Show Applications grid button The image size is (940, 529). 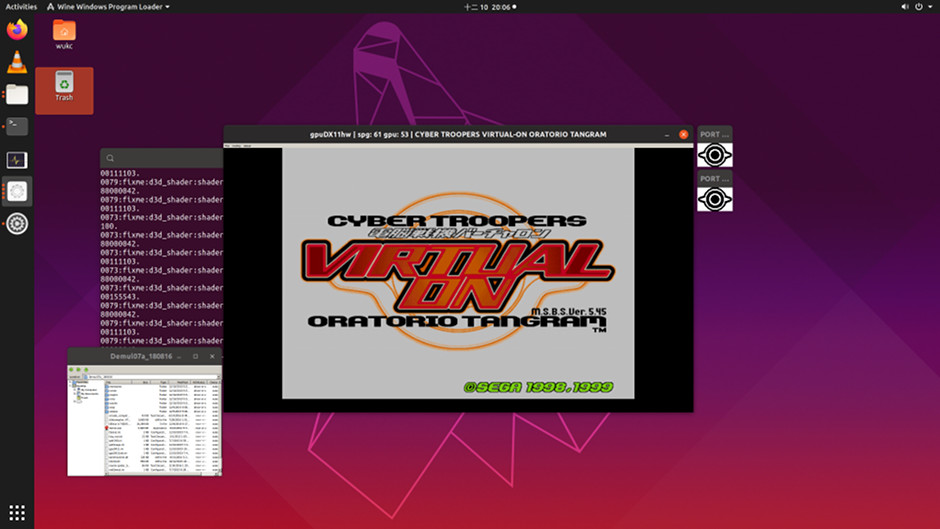[17, 513]
